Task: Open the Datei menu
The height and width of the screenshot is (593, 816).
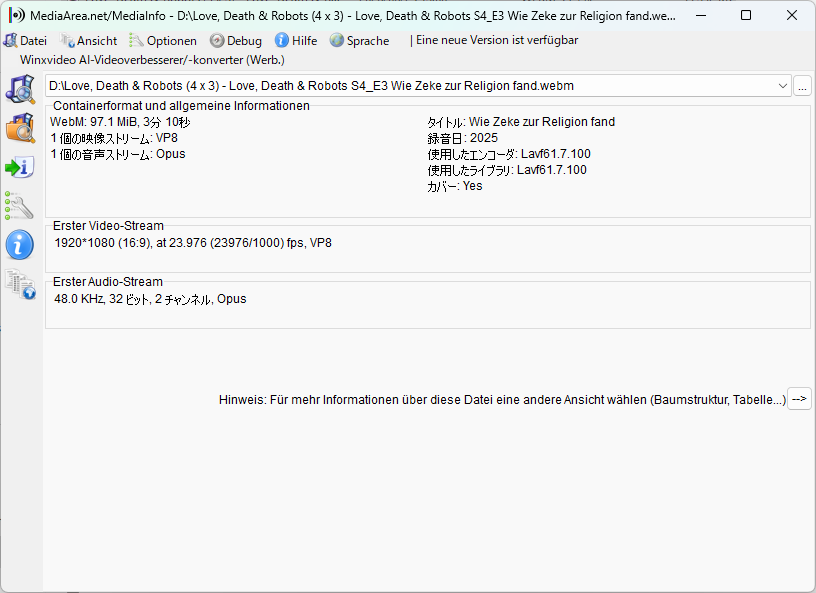Action: (25, 41)
